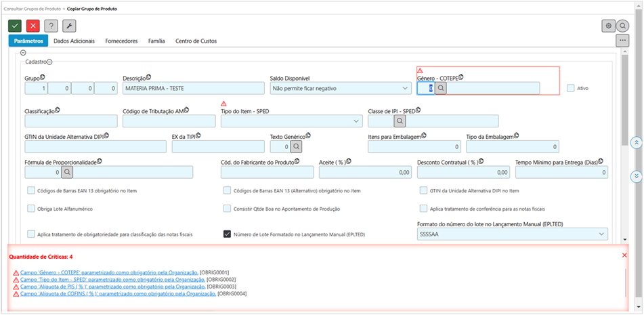Click the red cancel X button
This screenshot has height=315, width=644.
(x=33, y=26)
